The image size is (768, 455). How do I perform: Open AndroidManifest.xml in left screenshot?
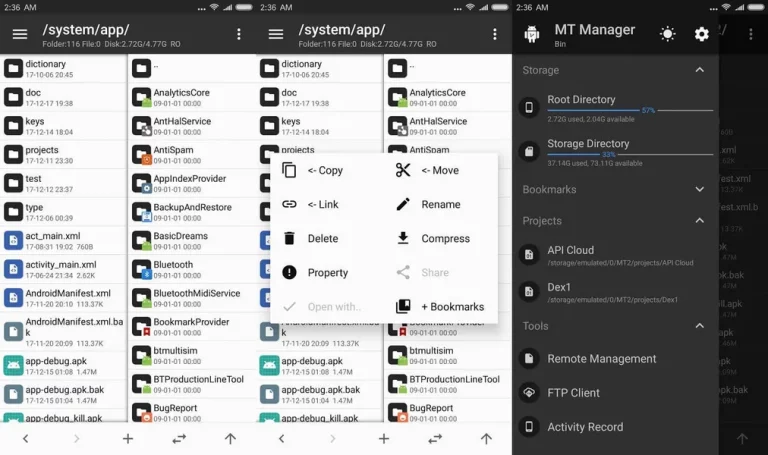[x=64, y=298]
